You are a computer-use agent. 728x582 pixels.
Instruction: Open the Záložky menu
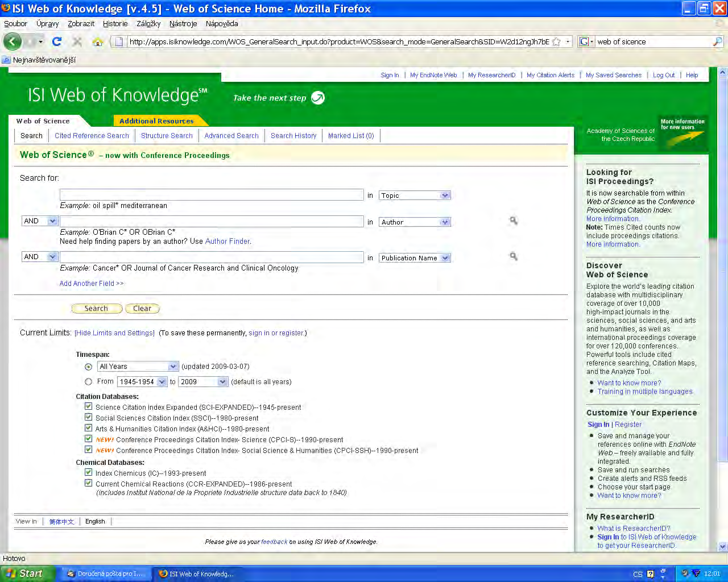coord(148,24)
